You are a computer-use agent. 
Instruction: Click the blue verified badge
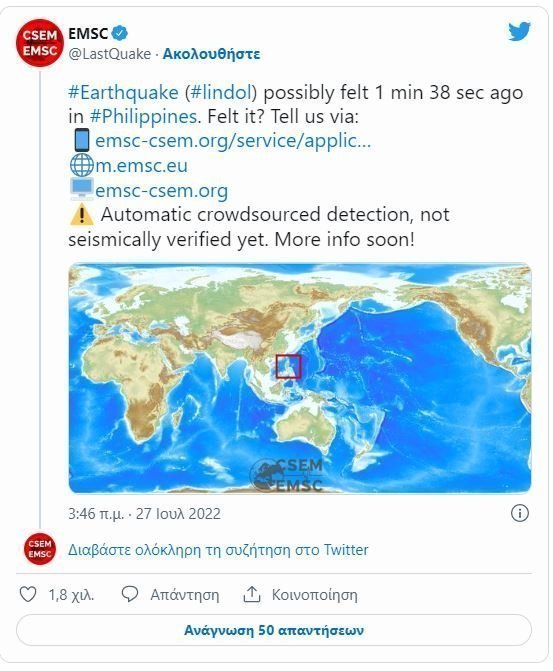119,33
